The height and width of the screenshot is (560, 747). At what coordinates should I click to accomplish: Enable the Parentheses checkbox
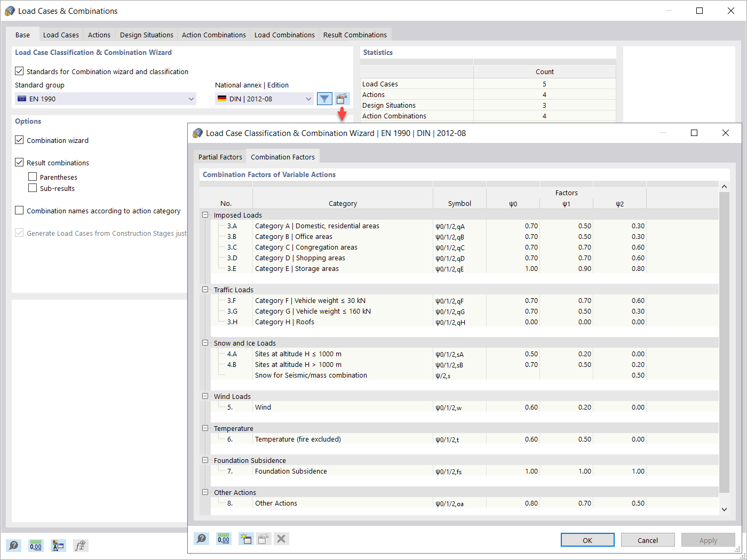point(33,177)
